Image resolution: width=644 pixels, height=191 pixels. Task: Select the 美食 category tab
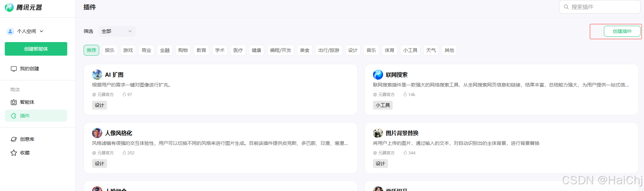pyautogui.click(x=305, y=50)
